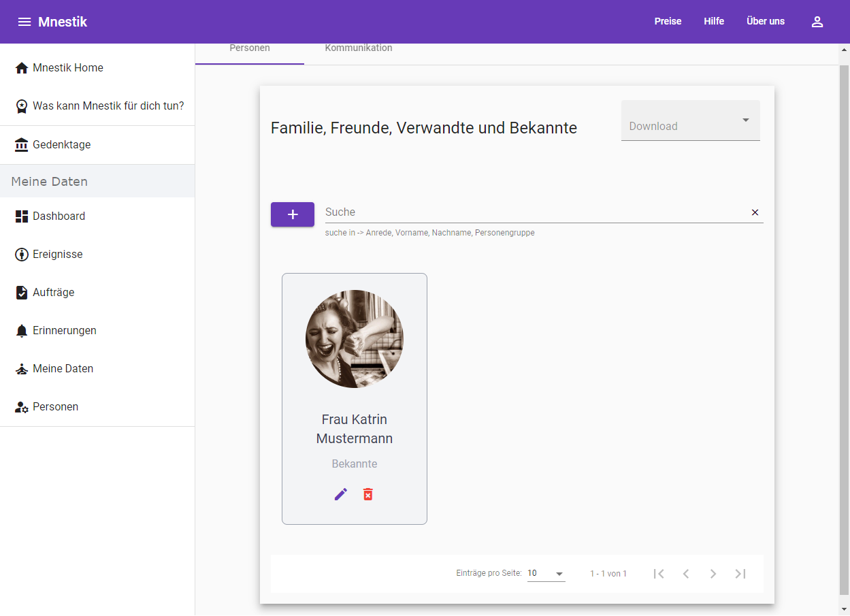Open Ereignisse in the sidebar
This screenshot has width=850, height=616.
click(x=57, y=255)
